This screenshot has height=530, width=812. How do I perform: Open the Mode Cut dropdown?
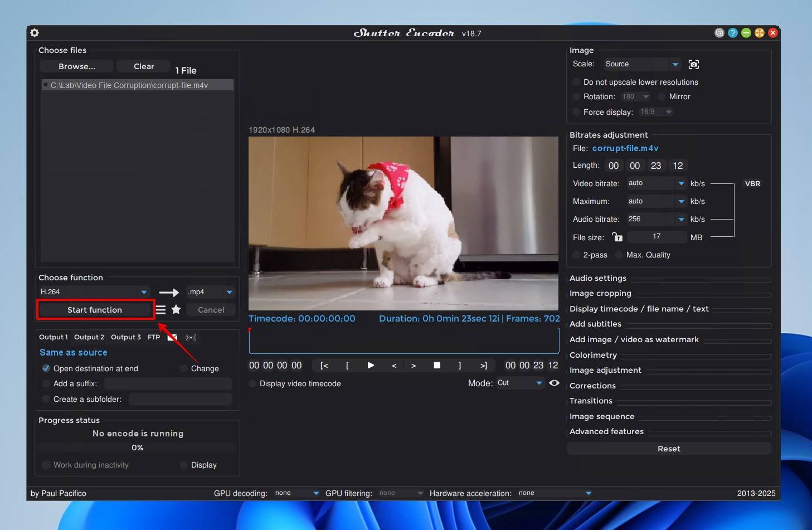pyautogui.click(x=520, y=383)
